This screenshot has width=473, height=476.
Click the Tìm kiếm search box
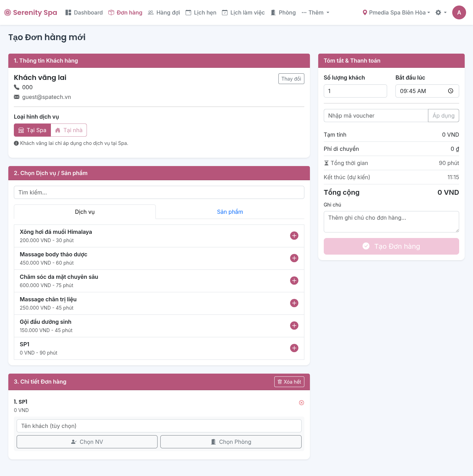(x=159, y=192)
